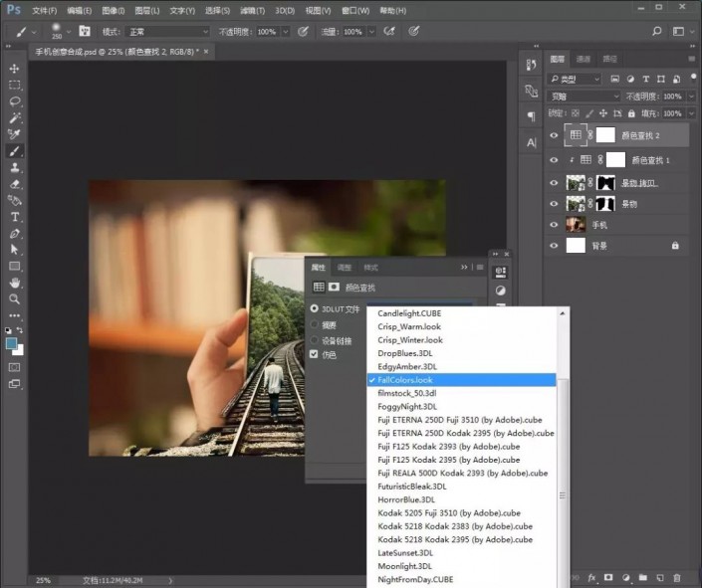
Task: Select the Pen tool
Action: (14, 234)
